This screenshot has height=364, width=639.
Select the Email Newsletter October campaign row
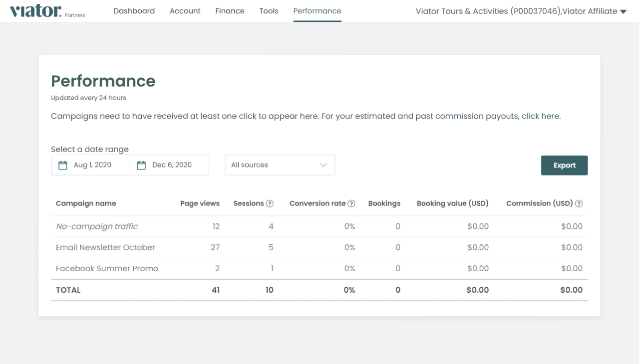point(105,247)
